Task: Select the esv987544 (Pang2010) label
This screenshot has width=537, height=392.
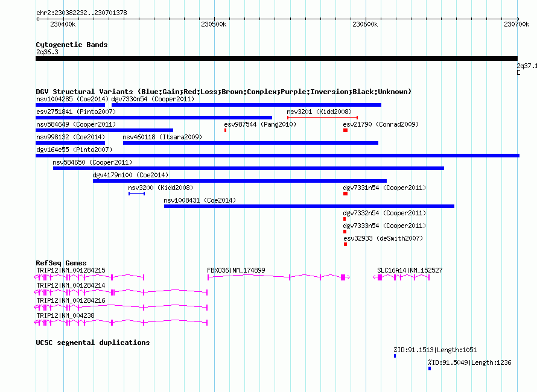Action: 260,124
